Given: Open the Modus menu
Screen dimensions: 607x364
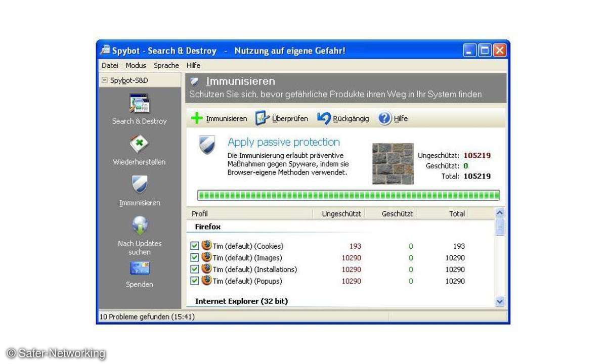Looking at the screenshot, I should [x=136, y=65].
